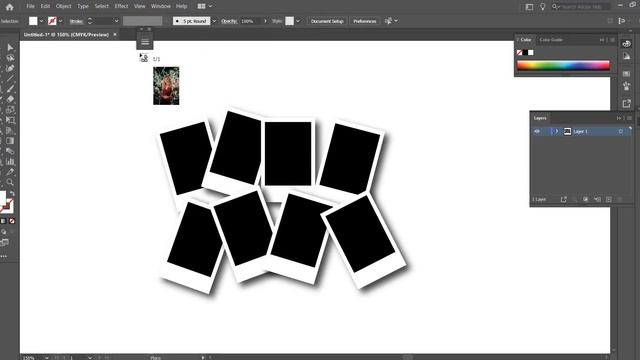Close the Untitled-1 document tab
Viewport: 640px width, 360px height.
click(x=115, y=35)
